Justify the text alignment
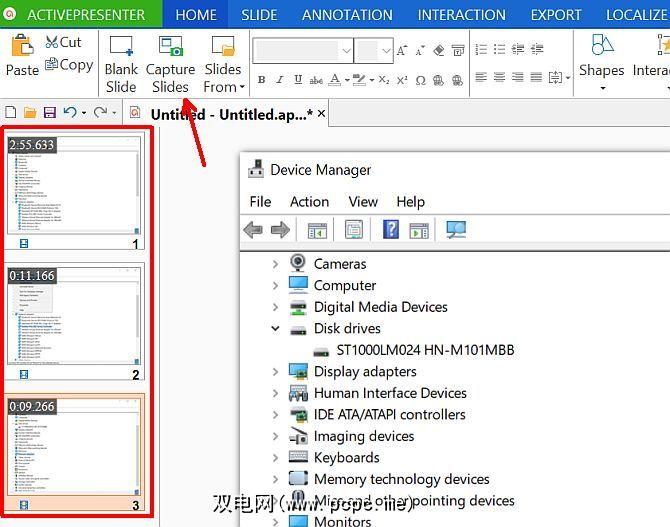The width and height of the screenshot is (670, 527). click(x=536, y=77)
